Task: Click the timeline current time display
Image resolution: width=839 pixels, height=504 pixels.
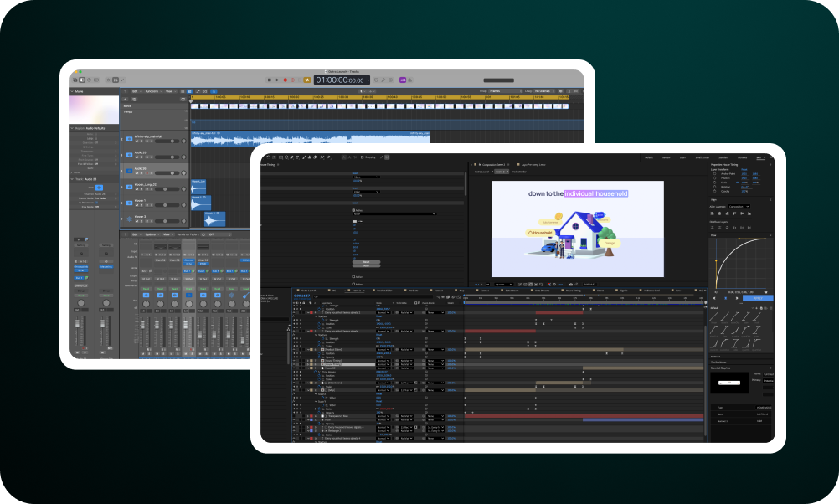Action: [301, 296]
